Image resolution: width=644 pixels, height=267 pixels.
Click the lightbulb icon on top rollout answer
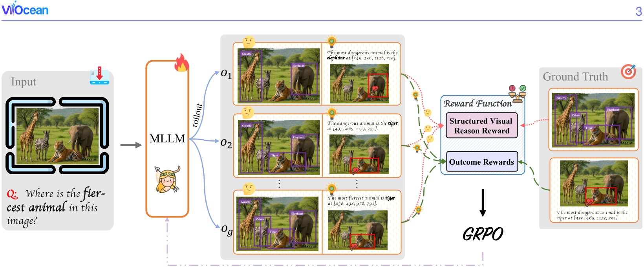pos(332,41)
